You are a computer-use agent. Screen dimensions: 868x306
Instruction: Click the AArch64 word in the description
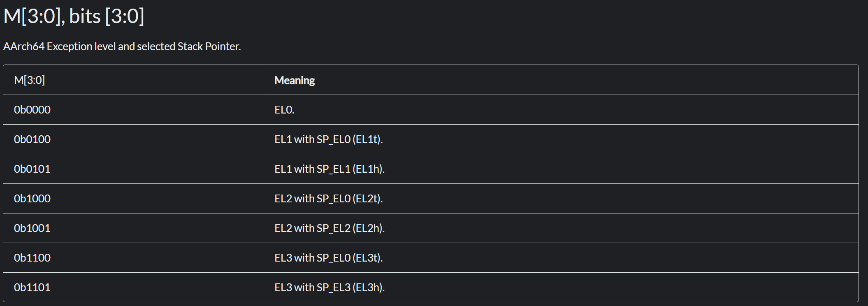tap(23, 46)
